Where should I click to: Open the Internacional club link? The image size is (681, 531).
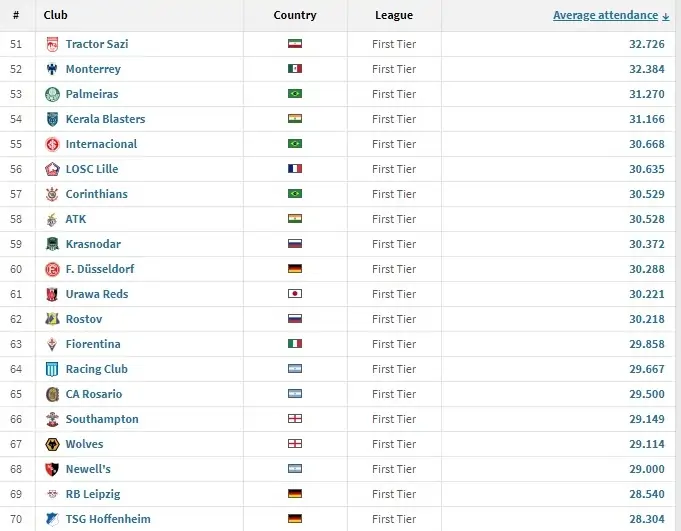101,144
